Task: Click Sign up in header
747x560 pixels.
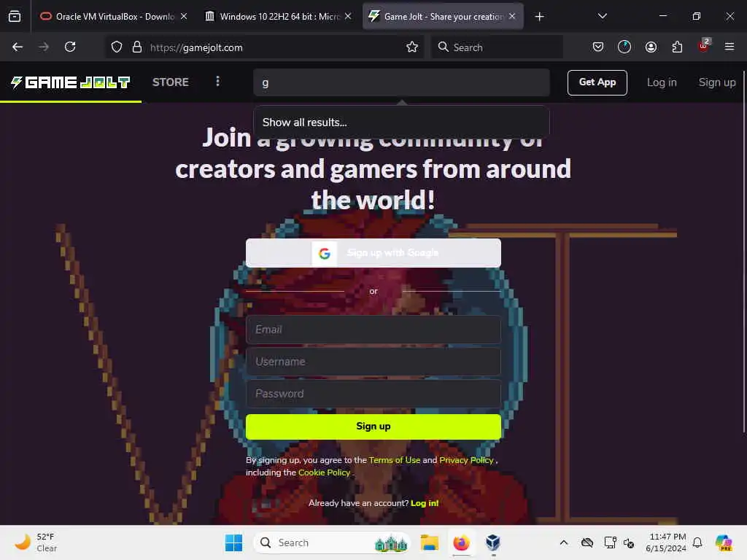Action: coord(717,82)
